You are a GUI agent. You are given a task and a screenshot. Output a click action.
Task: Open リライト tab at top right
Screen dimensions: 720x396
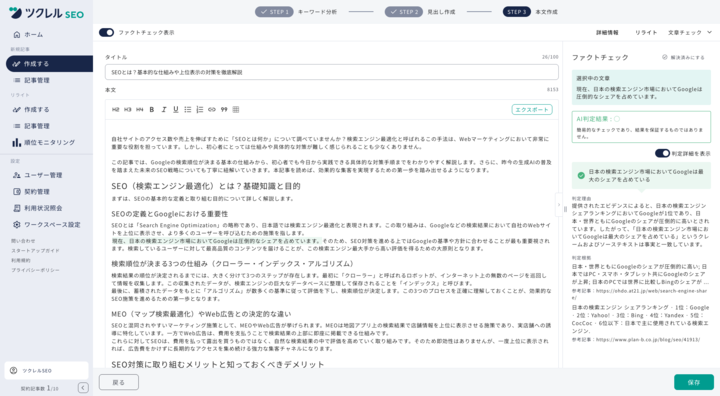(646, 33)
